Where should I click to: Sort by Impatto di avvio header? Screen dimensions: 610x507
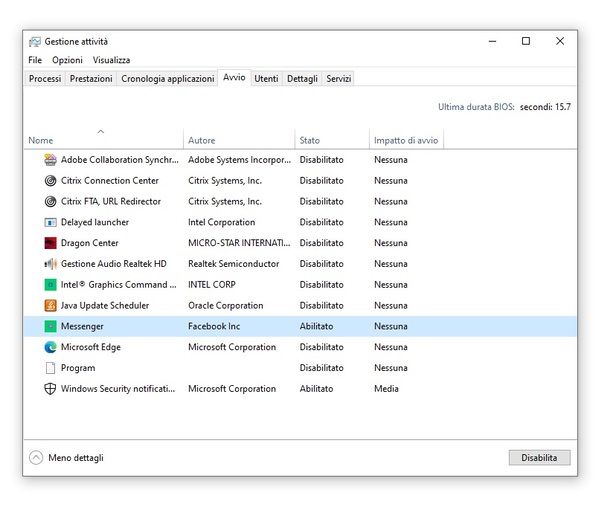pyautogui.click(x=406, y=138)
